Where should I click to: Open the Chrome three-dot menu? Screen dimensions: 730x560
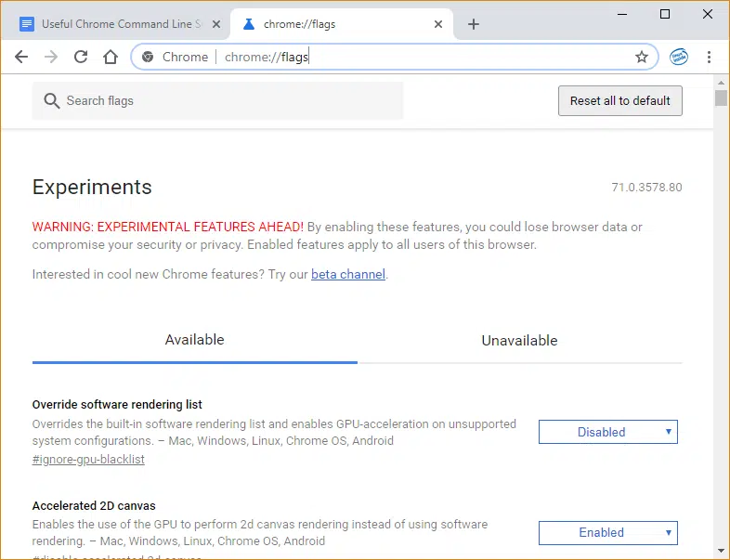pyautogui.click(x=709, y=57)
